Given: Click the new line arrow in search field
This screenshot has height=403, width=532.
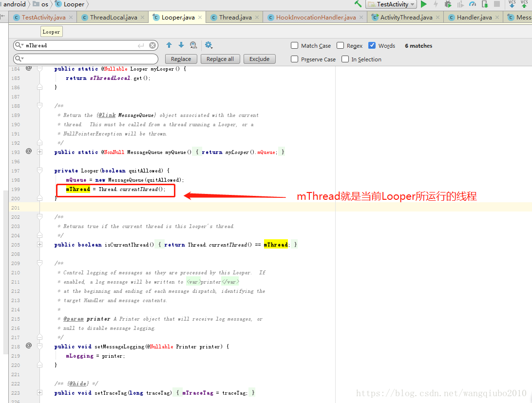Looking at the screenshot, I should 141,45.
